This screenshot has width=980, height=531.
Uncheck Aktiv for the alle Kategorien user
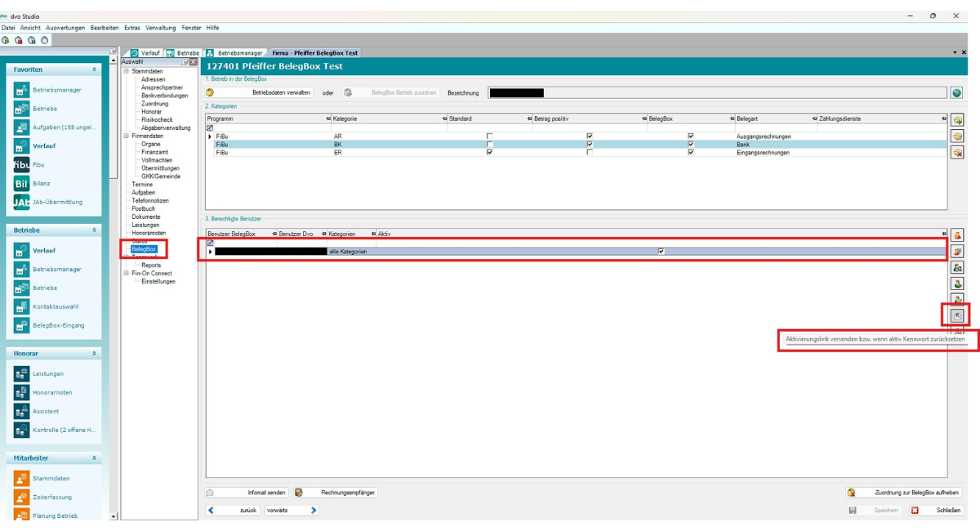[661, 252]
